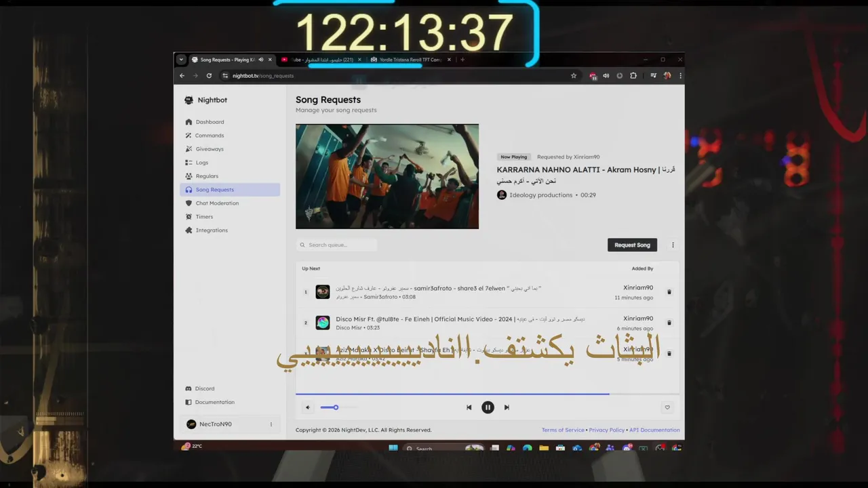Mute audio on the Song Requests tab

261,60
